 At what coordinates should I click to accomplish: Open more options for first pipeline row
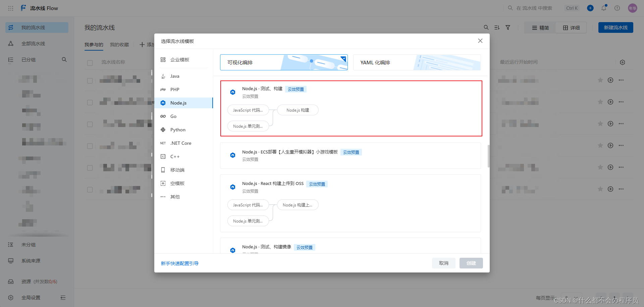coord(621,80)
